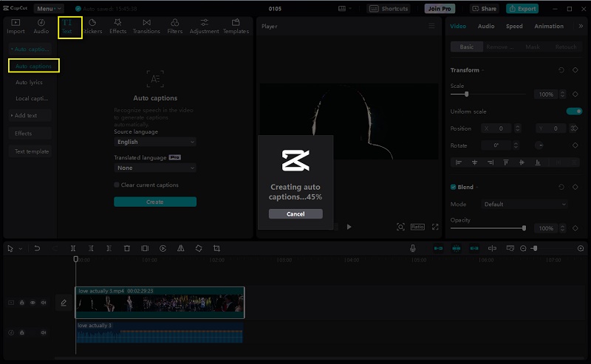Click the Ratio button in player
591x364 pixels.
coord(417,227)
